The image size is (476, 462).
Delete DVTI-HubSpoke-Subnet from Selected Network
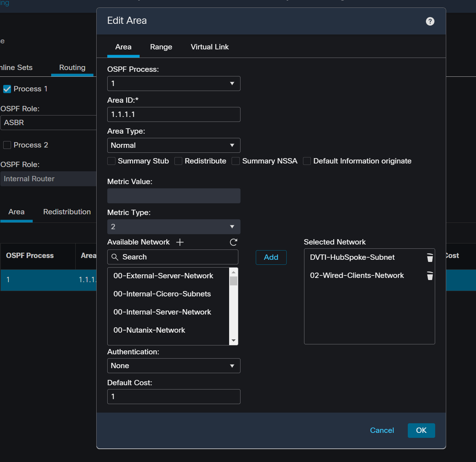click(x=430, y=258)
